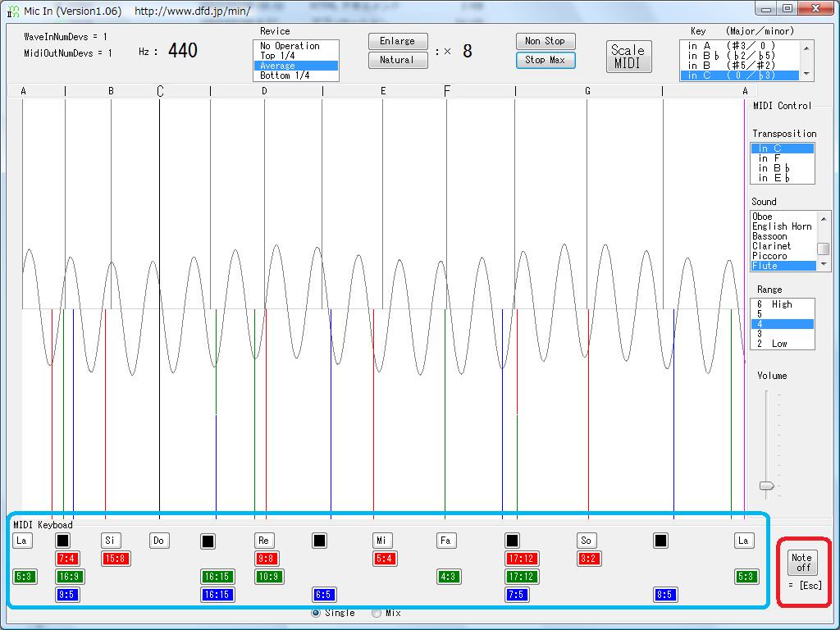
Task: Select the Mix radio button
Action: tap(376, 613)
